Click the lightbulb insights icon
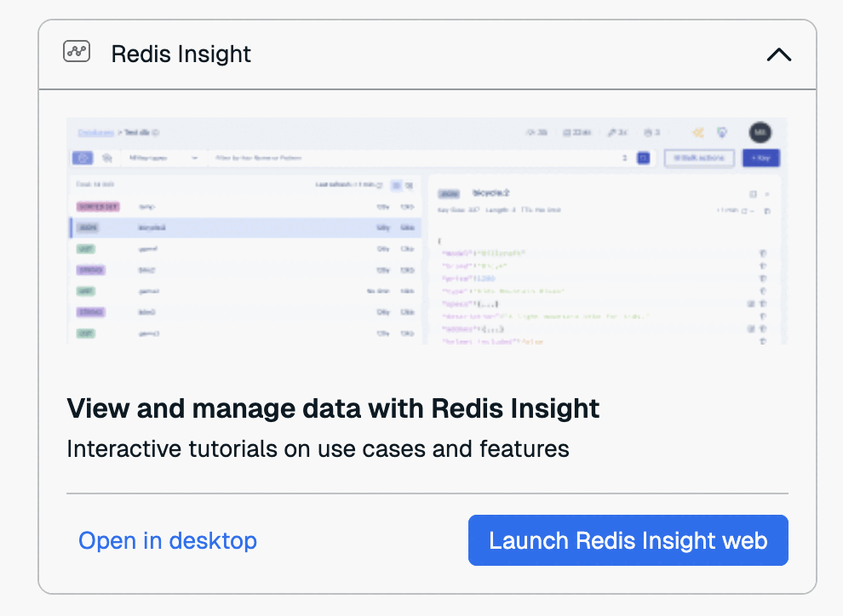Viewport: 843px width, 616px height. click(x=722, y=132)
